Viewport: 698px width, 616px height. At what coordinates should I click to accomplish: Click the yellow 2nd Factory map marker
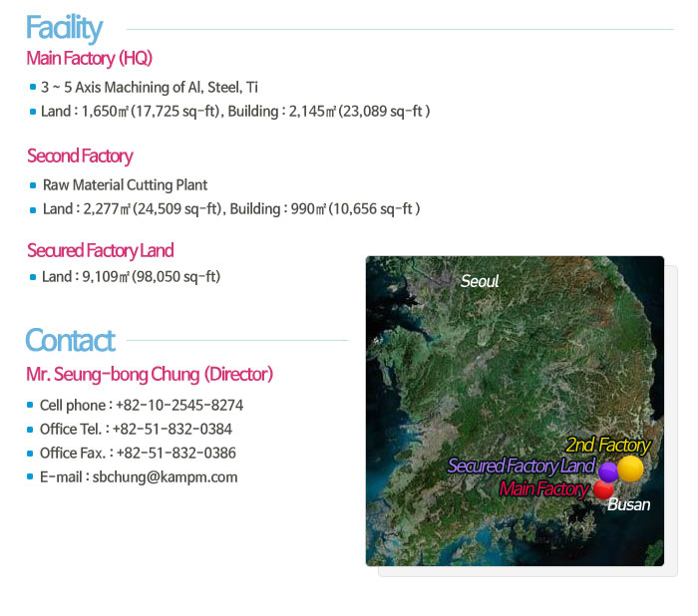(630, 468)
